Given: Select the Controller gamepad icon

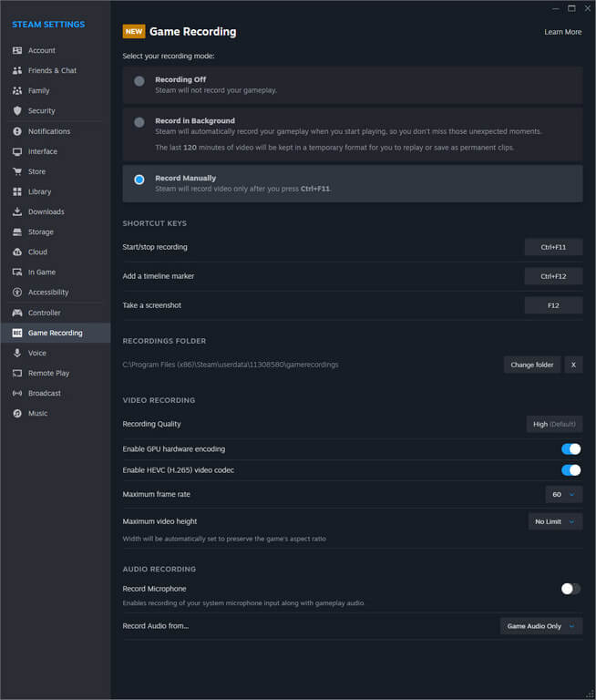Looking at the screenshot, I should [x=17, y=313].
